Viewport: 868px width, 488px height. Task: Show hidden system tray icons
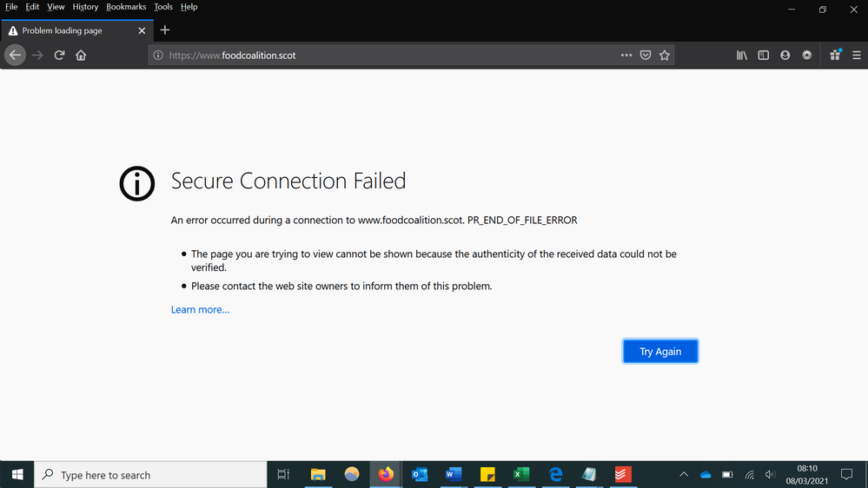[x=684, y=475]
